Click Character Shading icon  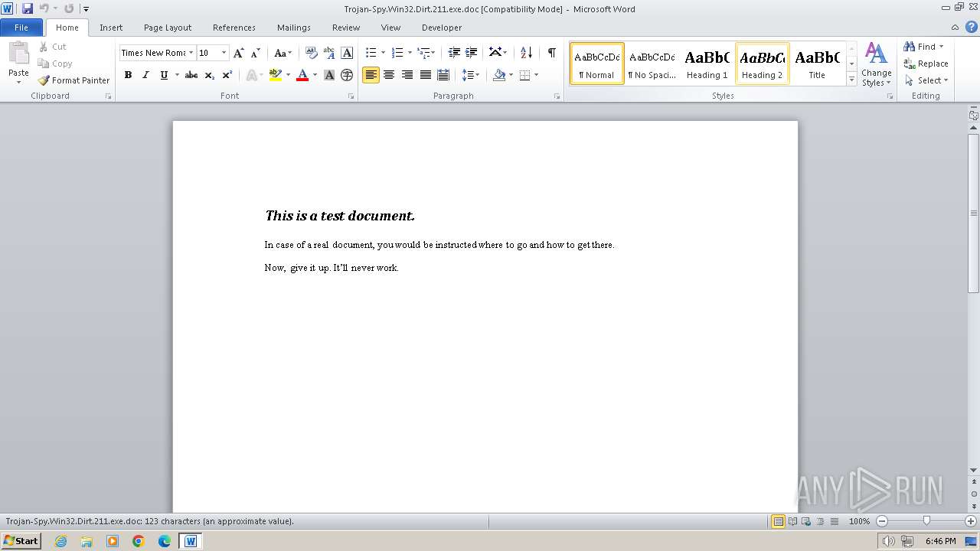[x=329, y=75]
